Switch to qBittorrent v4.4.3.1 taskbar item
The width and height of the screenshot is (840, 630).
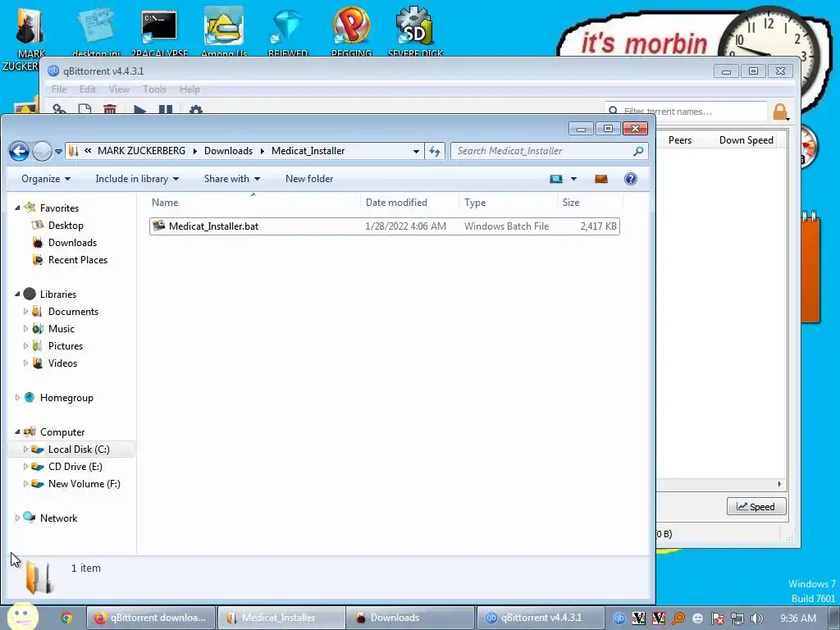pyautogui.click(x=540, y=618)
